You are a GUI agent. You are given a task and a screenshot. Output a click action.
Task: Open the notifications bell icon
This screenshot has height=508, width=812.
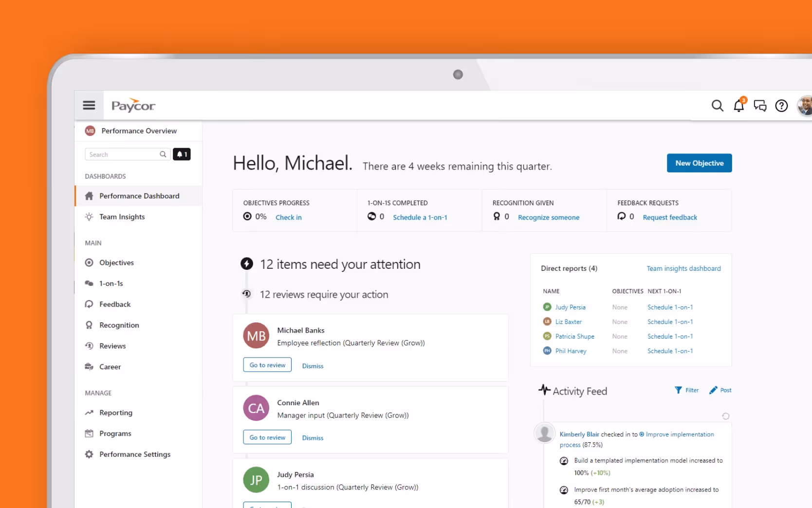pyautogui.click(x=739, y=105)
